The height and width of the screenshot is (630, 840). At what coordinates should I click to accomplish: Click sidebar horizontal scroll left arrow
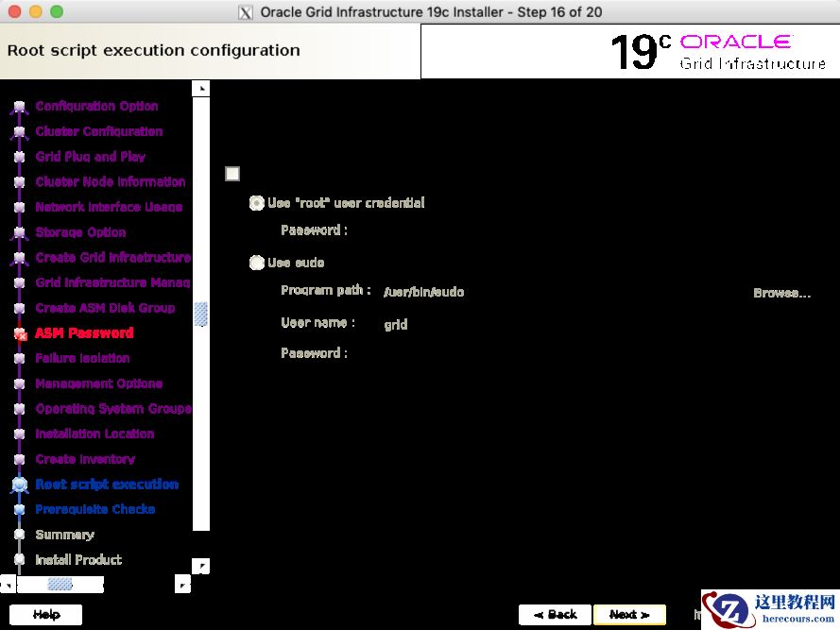pyautogui.click(x=9, y=585)
